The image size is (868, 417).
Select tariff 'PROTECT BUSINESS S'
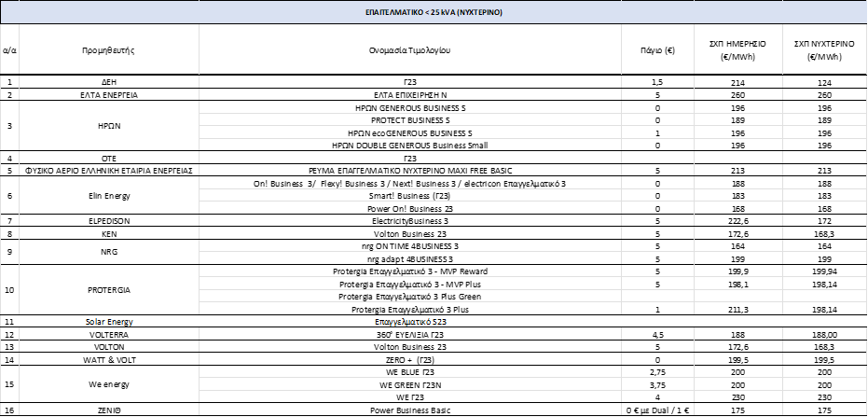click(x=409, y=120)
